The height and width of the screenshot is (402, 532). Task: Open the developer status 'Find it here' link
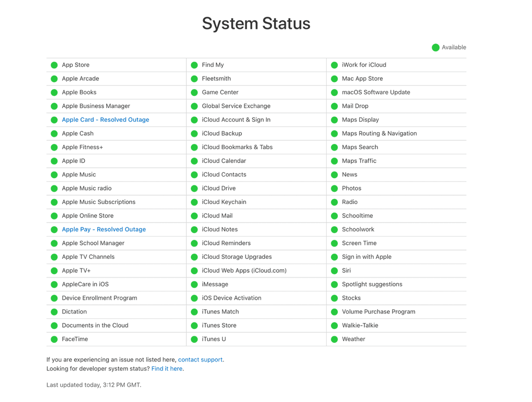[167, 369]
